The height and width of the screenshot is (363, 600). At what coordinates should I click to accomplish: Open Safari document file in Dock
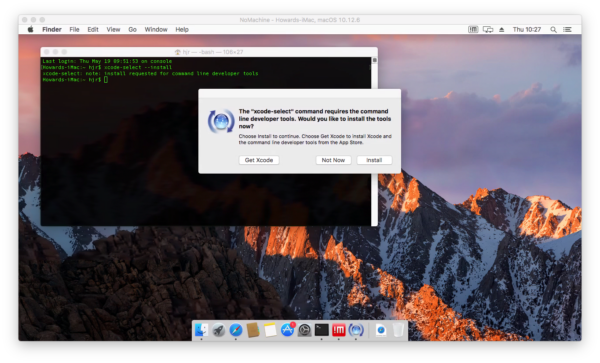click(x=381, y=330)
